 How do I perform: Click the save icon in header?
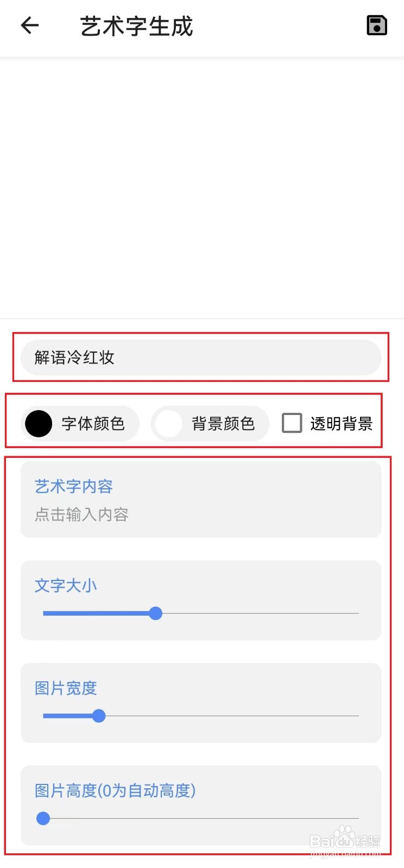377,25
